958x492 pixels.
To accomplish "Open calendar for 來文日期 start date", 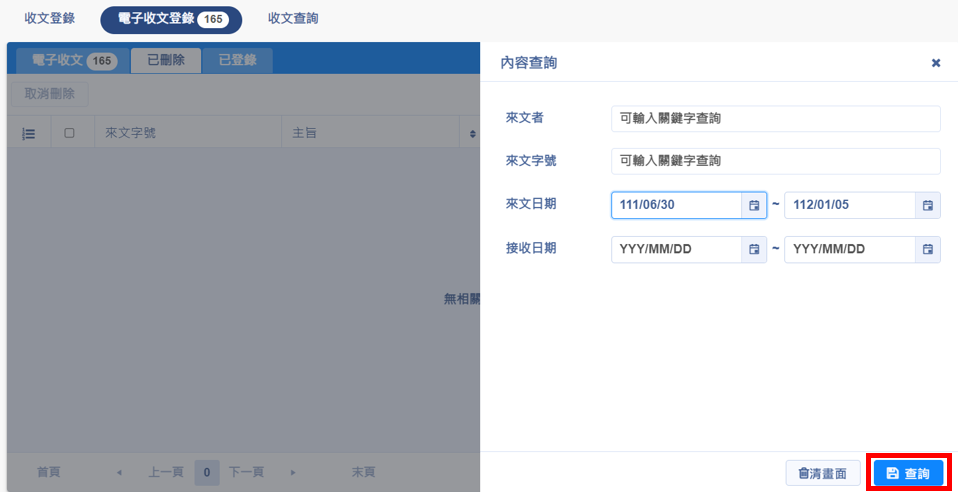I will click(x=754, y=205).
